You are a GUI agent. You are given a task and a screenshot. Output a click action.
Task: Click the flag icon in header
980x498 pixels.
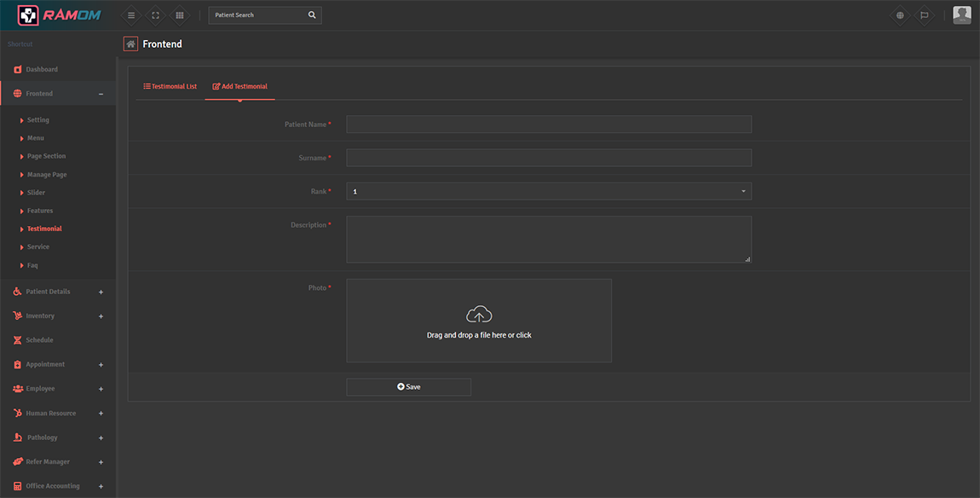(924, 15)
